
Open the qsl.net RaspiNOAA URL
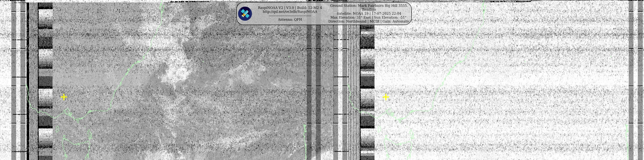coord(290,12)
